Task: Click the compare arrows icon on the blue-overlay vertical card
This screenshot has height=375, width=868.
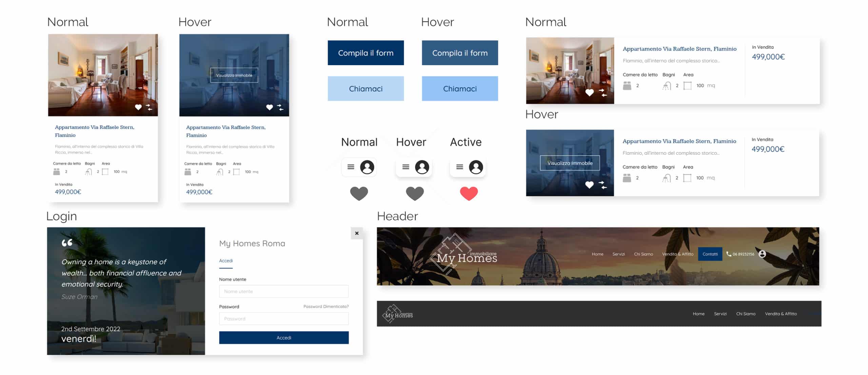Action: [280, 107]
